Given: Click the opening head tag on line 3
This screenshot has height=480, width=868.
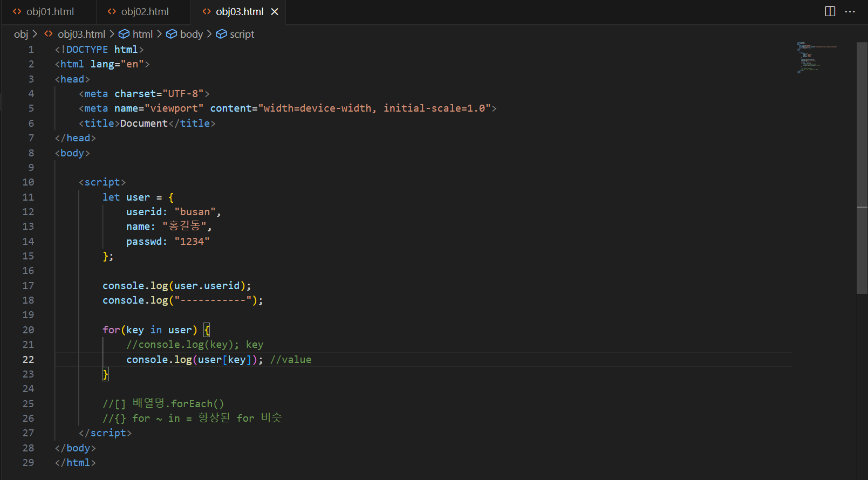Looking at the screenshot, I should coord(72,79).
